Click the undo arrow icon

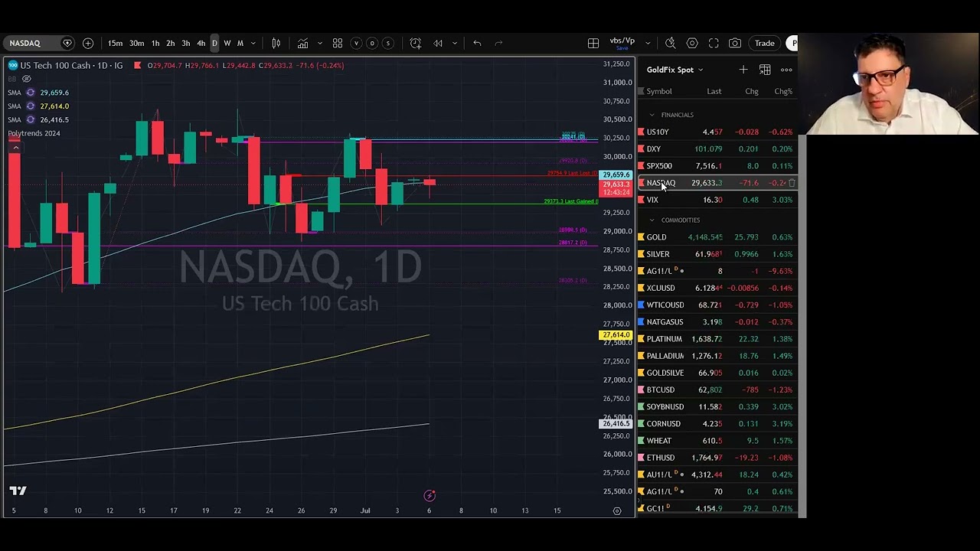477,44
